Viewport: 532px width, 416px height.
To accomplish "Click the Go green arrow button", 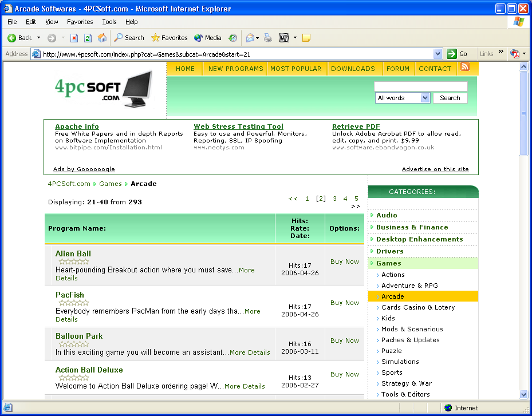I will pos(457,54).
